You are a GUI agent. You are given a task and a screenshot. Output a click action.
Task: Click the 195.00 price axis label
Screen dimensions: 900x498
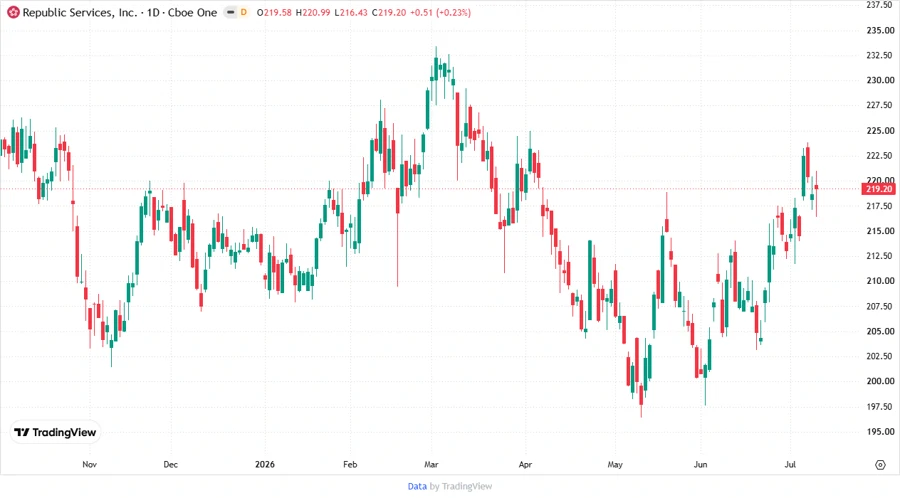click(880, 432)
